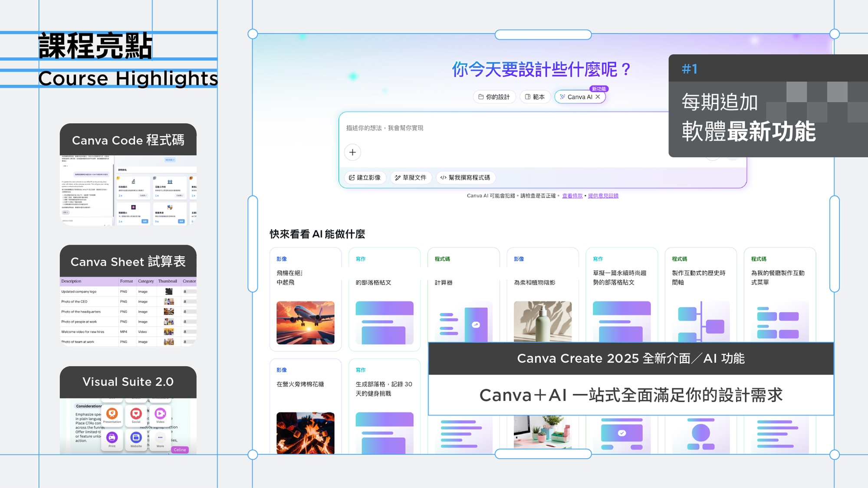Select the 為我的餐廳製作互動式菜單 card

[779, 295]
